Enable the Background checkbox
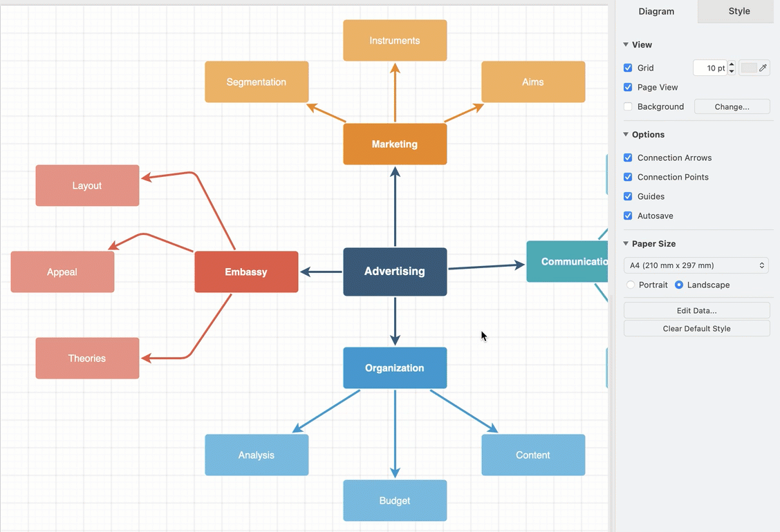The height and width of the screenshot is (532, 780). coord(628,106)
